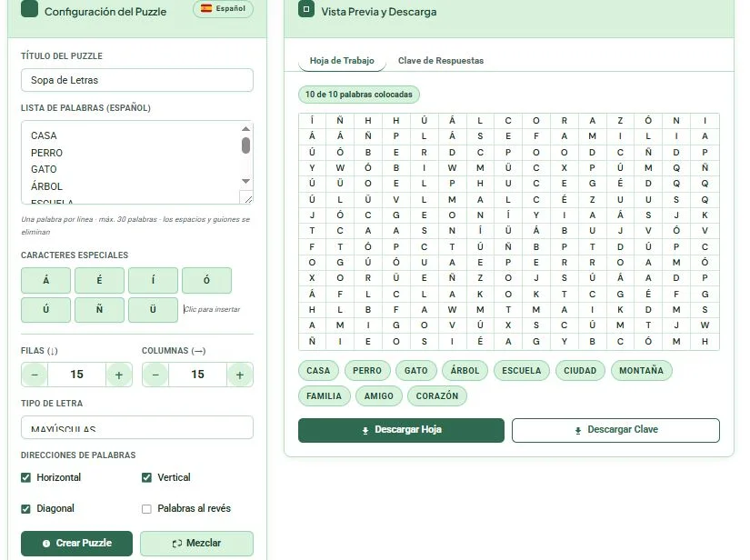Insert the Ü special character
Image resolution: width=750 pixels, height=560 pixels.
pos(153,309)
